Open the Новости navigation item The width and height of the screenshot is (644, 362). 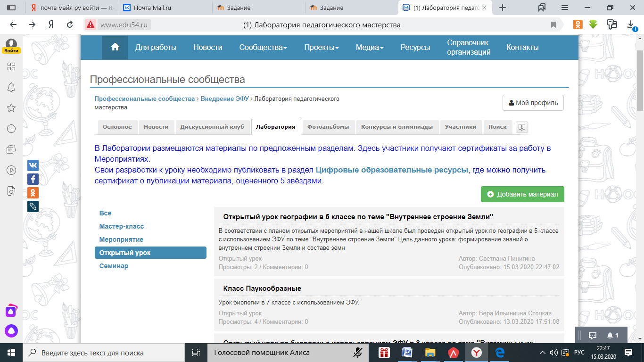point(208,47)
